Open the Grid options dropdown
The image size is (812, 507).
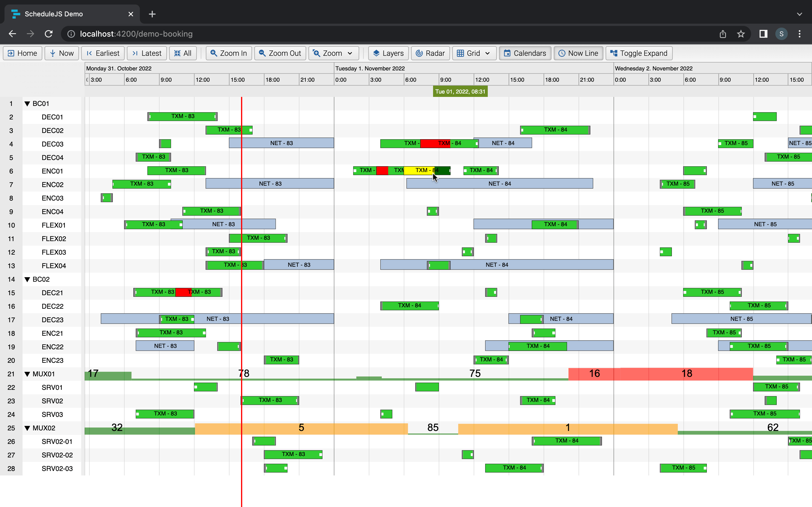coord(487,53)
